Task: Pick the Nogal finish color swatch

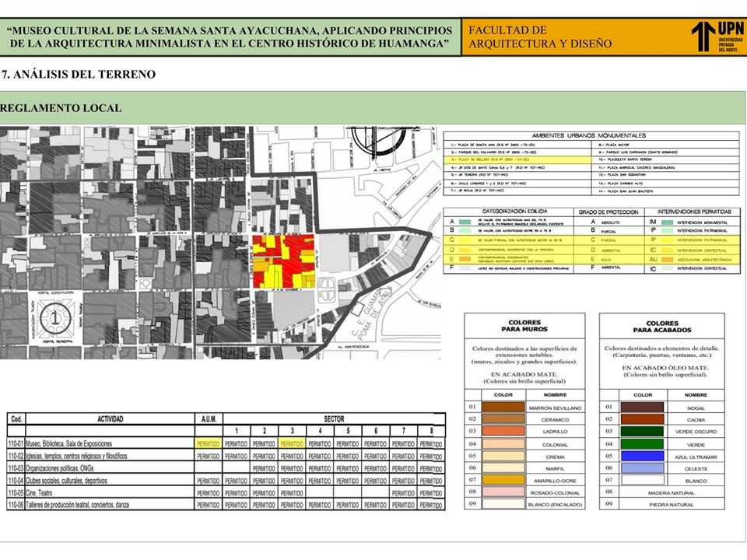Action: click(x=642, y=407)
